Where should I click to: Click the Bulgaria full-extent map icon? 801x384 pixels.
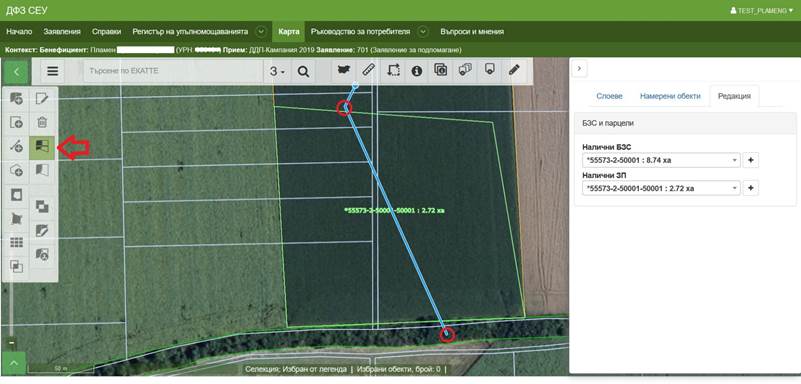coord(344,71)
